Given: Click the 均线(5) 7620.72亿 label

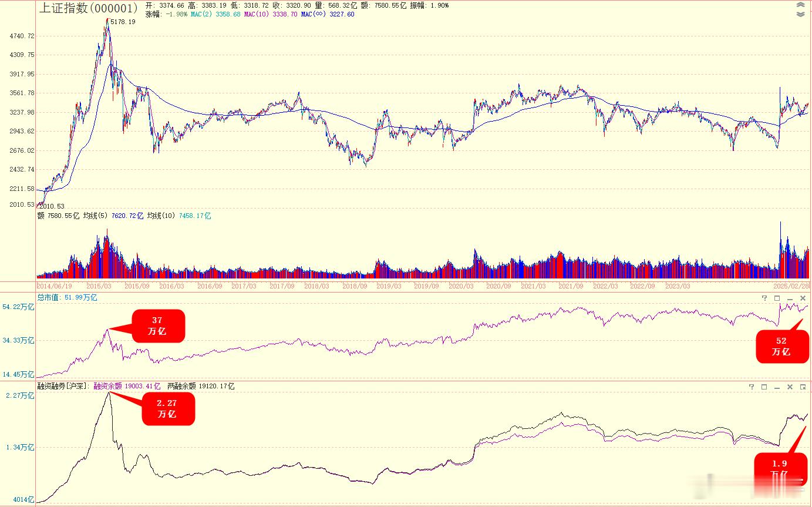Looking at the screenshot, I should click(x=113, y=216).
